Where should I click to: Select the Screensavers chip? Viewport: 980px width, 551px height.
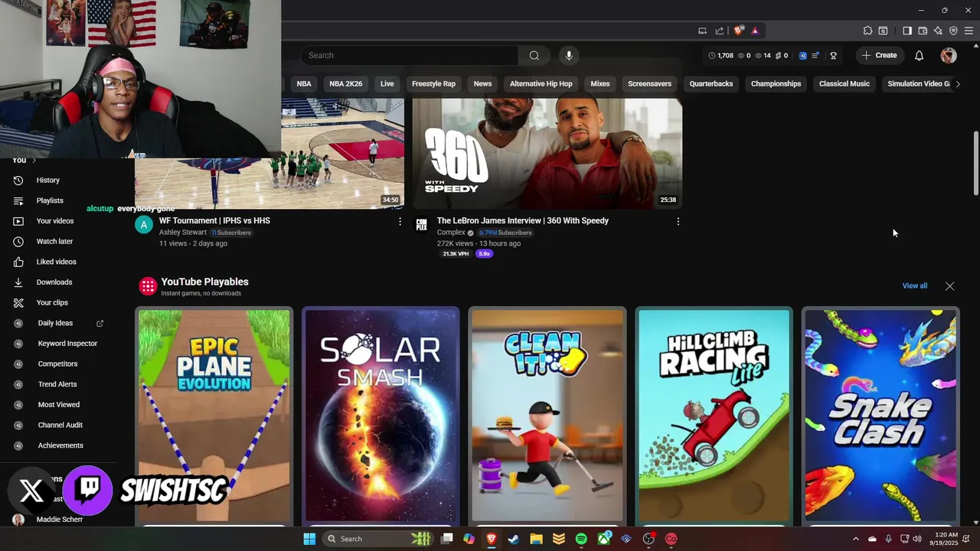[649, 83]
